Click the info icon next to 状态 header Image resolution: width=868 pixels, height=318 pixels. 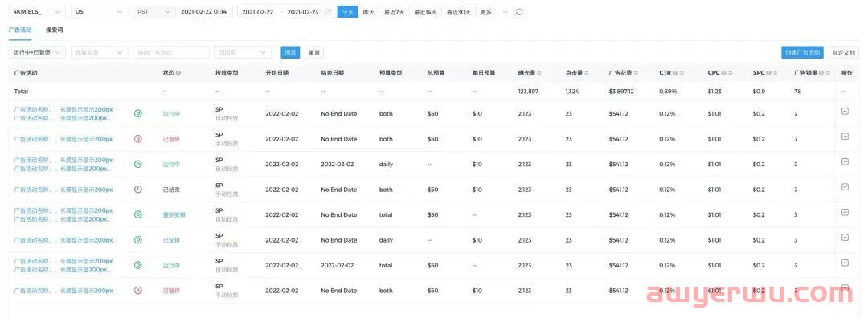[x=178, y=73]
